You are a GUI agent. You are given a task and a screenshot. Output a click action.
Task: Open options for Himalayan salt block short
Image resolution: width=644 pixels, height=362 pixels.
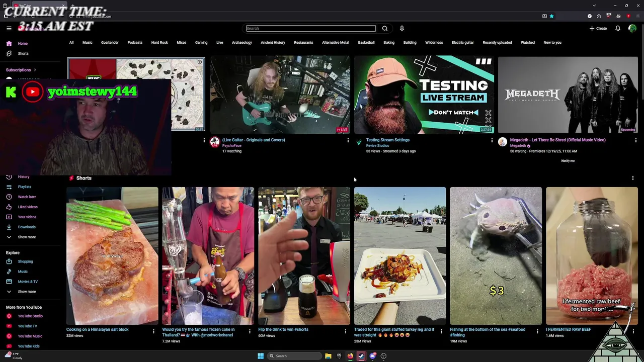pos(153,331)
